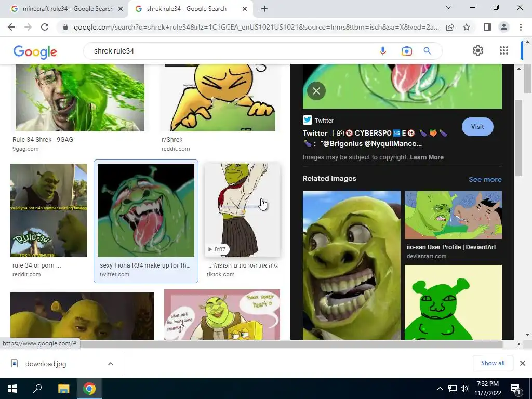The width and height of the screenshot is (532, 399).
Task: Open the 'Learn More' copyright link
Action: pos(427,157)
